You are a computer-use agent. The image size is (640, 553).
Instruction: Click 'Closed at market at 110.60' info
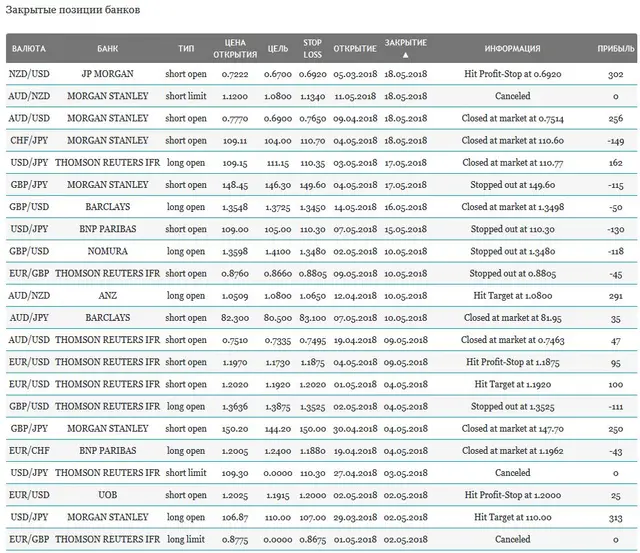tap(513, 140)
